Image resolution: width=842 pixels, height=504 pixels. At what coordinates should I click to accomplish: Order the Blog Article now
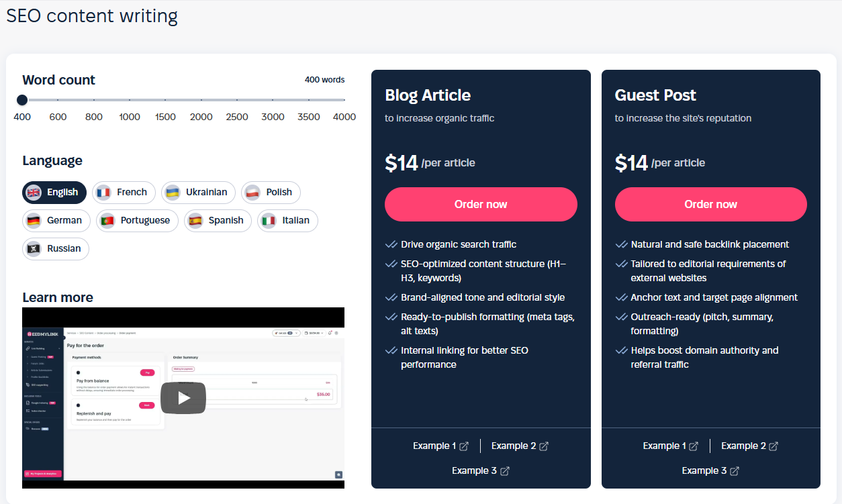click(x=481, y=204)
